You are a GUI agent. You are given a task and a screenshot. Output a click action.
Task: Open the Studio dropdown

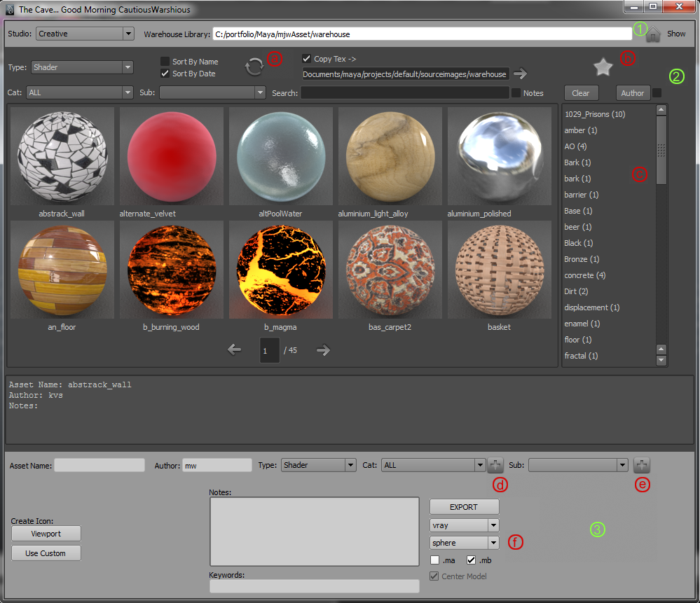coord(85,34)
